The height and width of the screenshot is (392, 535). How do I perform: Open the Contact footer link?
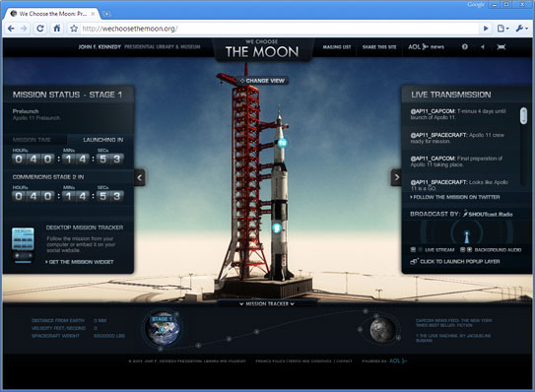tap(345, 360)
